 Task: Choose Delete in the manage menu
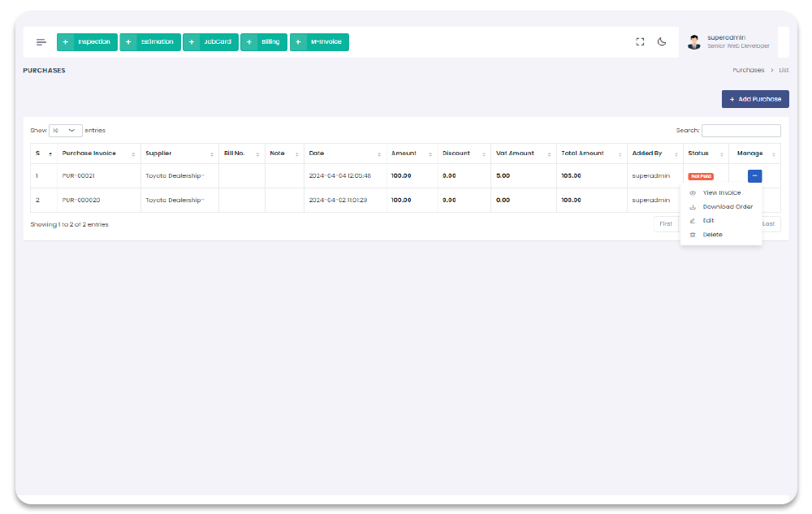pos(712,235)
